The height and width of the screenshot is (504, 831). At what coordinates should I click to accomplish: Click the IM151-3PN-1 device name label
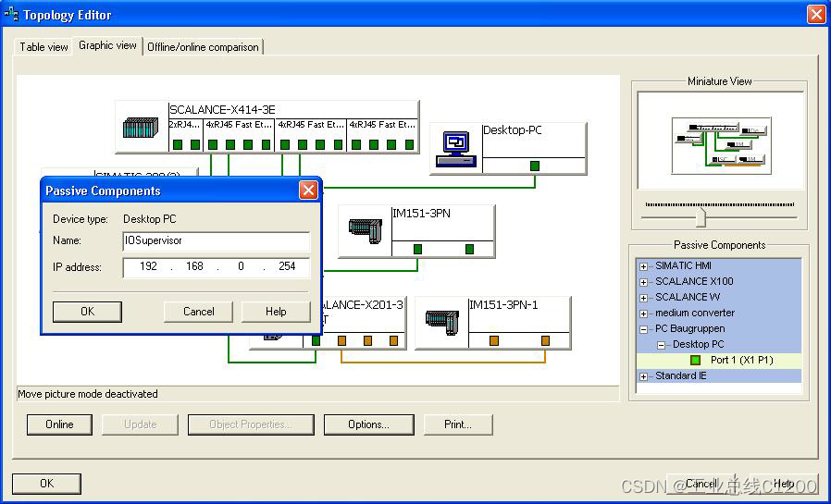[503, 305]
